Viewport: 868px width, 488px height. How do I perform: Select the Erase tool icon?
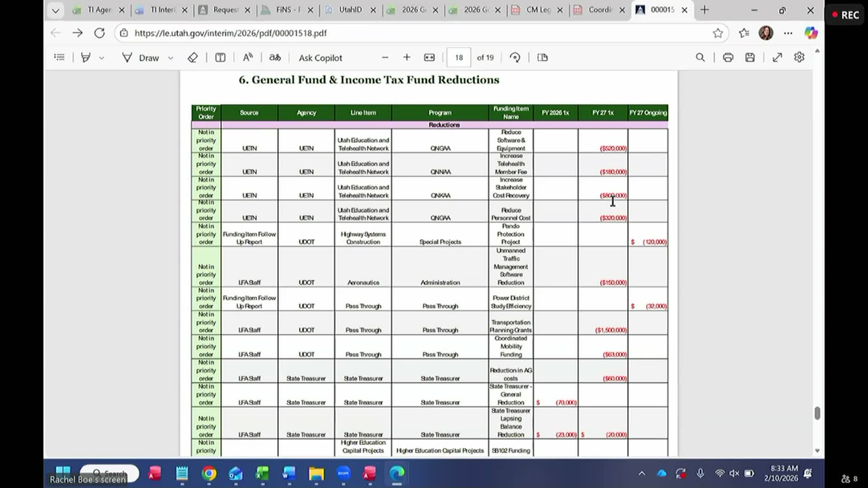point(193,57)
